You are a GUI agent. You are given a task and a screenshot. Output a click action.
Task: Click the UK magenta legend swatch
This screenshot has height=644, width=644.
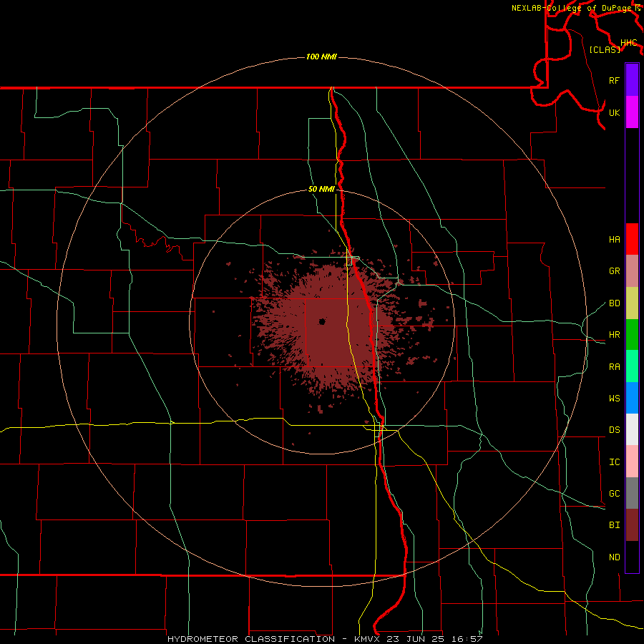[x=632, y=112]
